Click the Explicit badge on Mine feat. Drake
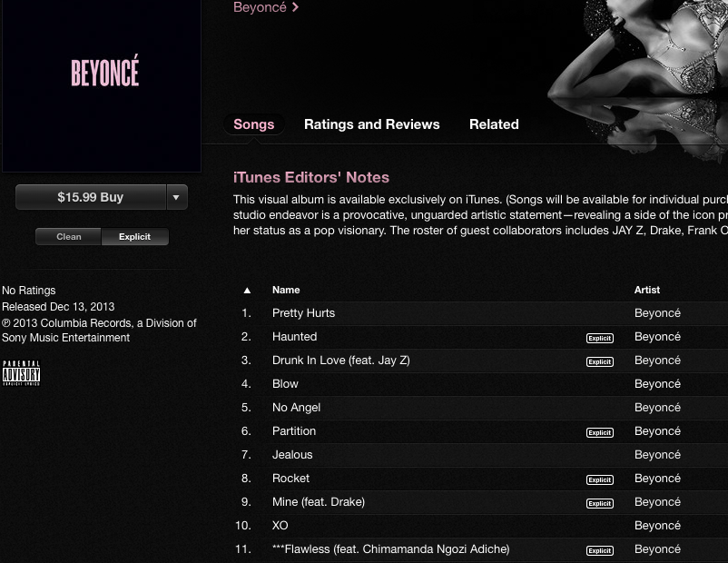The height and width of the screenshot is (563, 728). coord(599,504)
